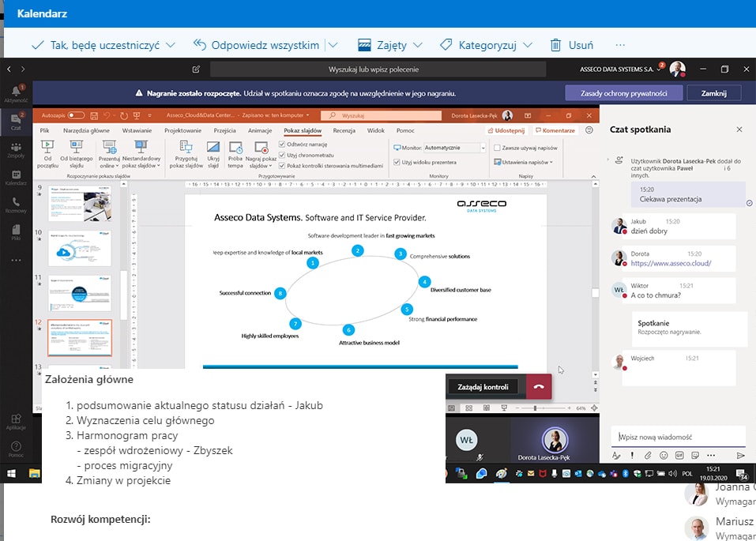Switch to Wstawianie tab
This screenshot has width=756, height=541.
(x=137, y=130)
